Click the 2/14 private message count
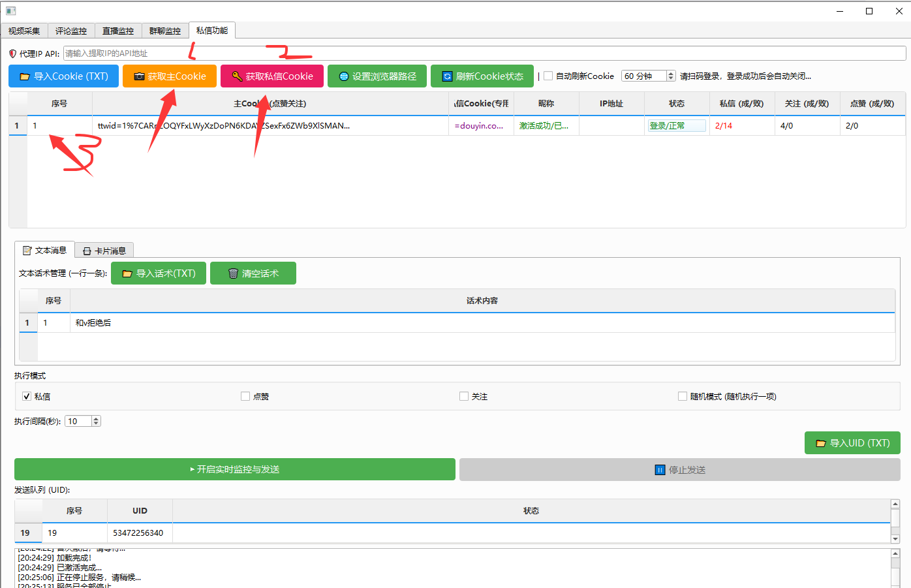 742,126
